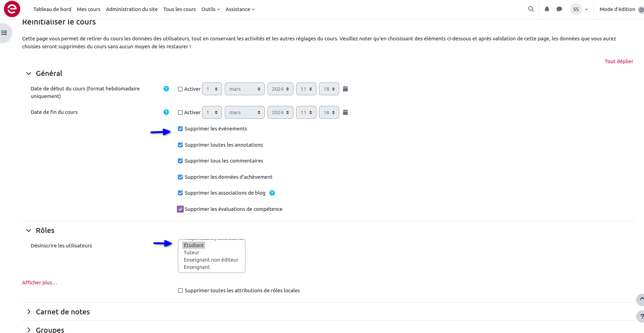Check Supprimer toutes les attributions de rôles locales

pyautogui.click(x=180, y=291)
